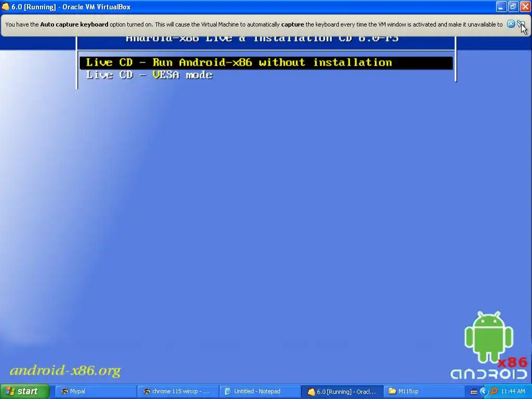The width and height of the screenshot is (532, 399).
Task: Click the VirtualBox title bar app icon
Action: (5, 6)
